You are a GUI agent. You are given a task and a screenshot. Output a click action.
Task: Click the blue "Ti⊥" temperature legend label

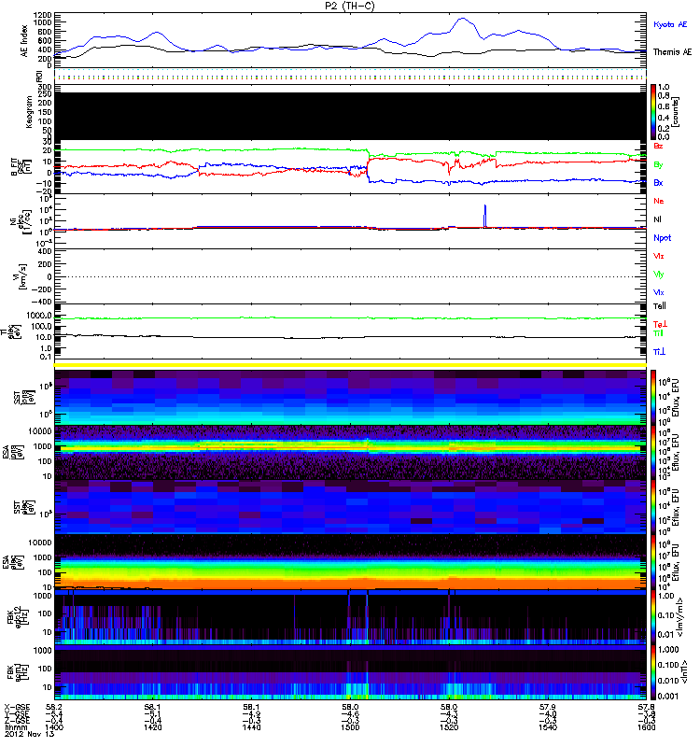(659, 352)
